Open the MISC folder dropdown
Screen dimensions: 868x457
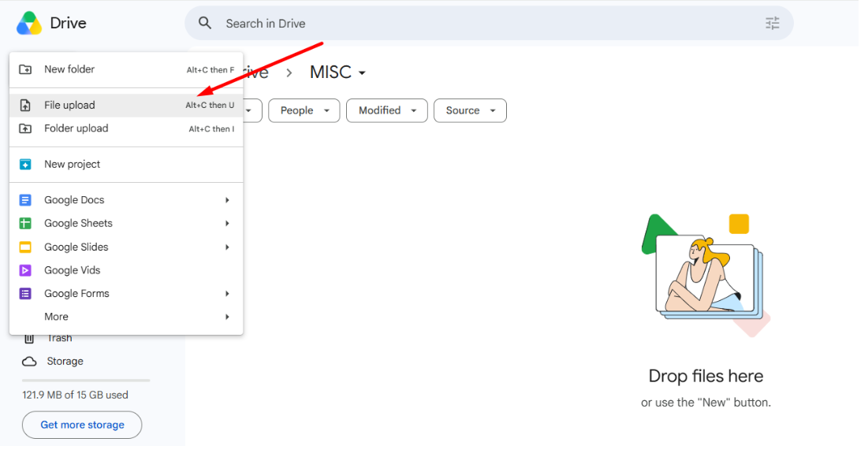click(337, 72)
